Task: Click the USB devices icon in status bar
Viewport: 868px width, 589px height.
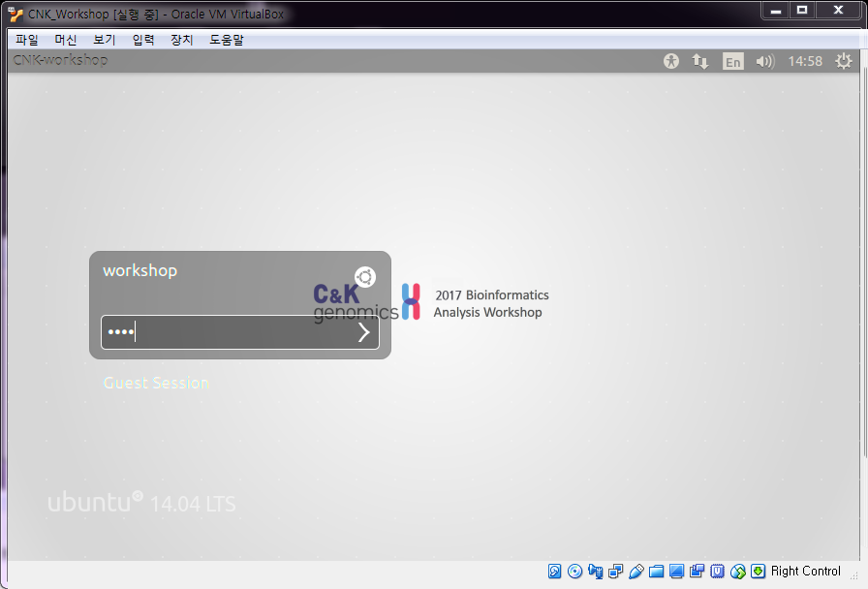Action: (636, 572)
